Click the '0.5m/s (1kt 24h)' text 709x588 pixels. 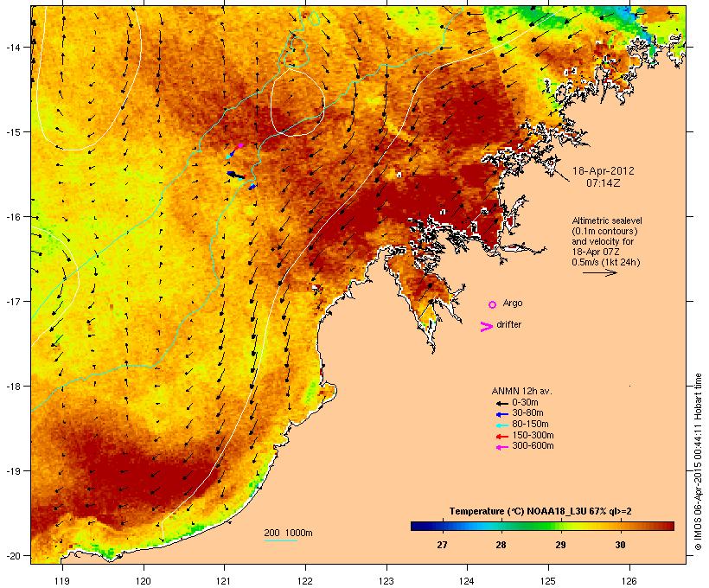coord(606,262)
